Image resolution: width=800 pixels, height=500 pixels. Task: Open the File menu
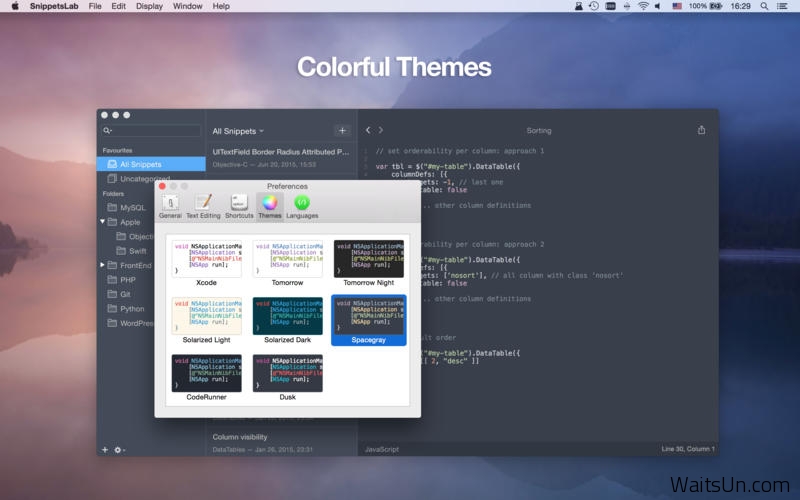point(95,6)
